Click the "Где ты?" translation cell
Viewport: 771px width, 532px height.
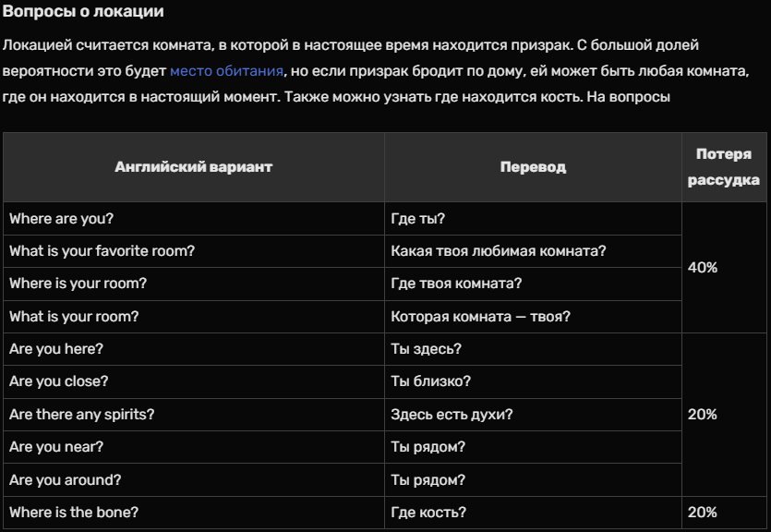[x=417, y=219]
